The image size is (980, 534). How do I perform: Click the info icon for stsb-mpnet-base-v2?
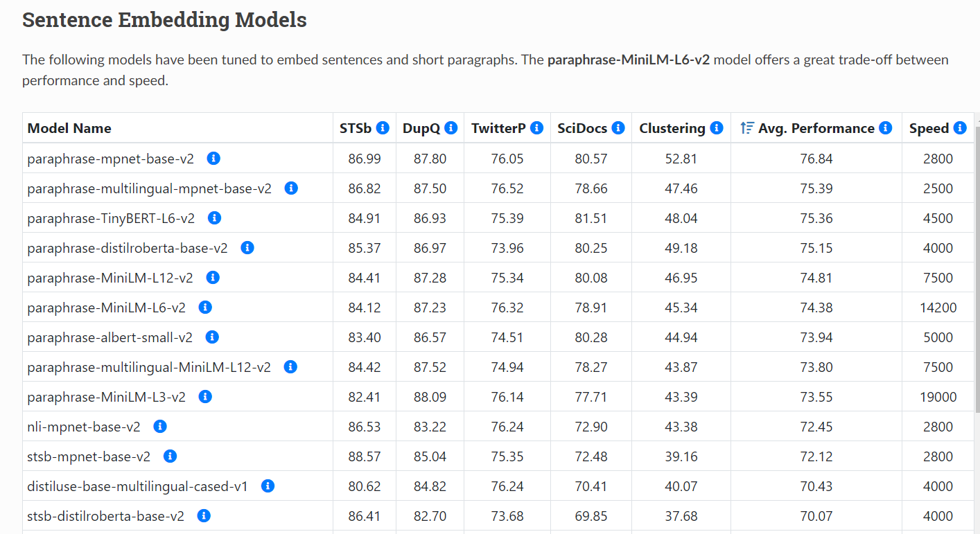170,456
